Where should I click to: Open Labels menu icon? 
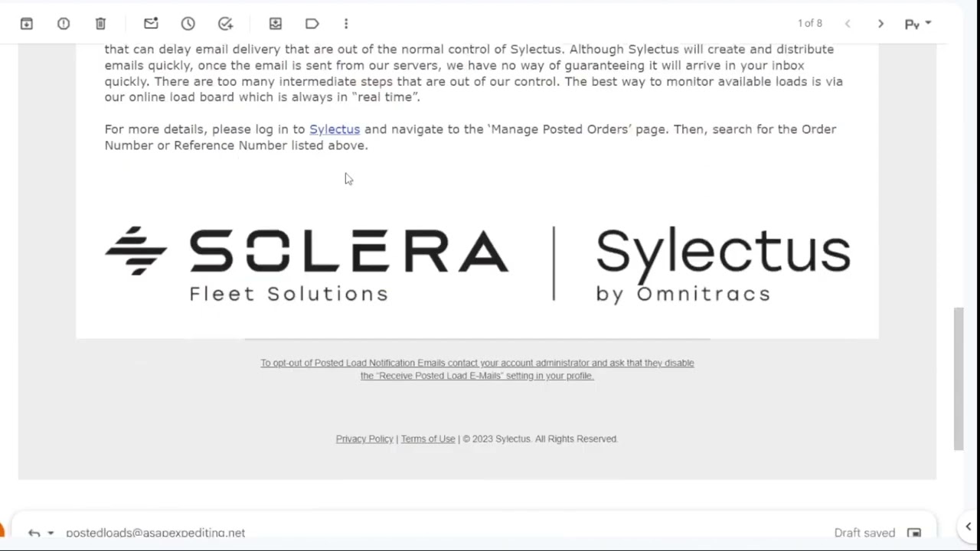click(x=312, y=24)
